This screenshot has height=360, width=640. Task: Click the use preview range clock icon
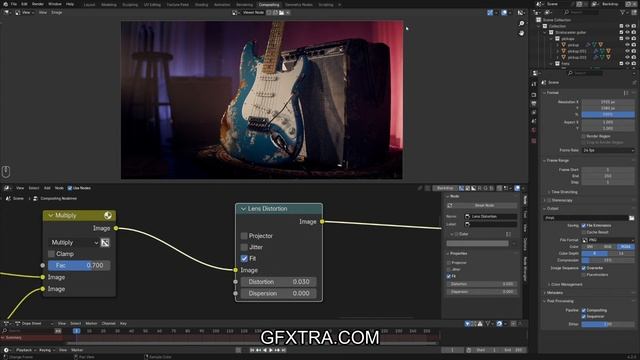(x=469, y=350)
